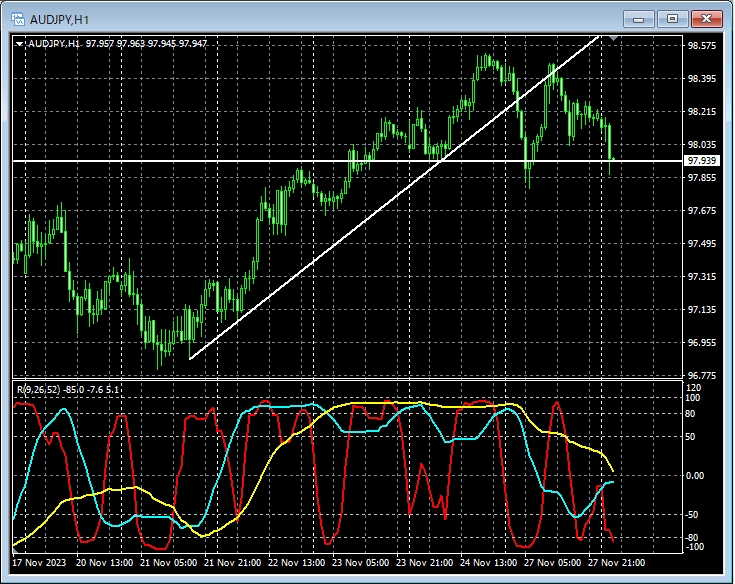Click the 96.775 price scale label
The width and height of the screenshot is (735, 584).
coord(702,376)
